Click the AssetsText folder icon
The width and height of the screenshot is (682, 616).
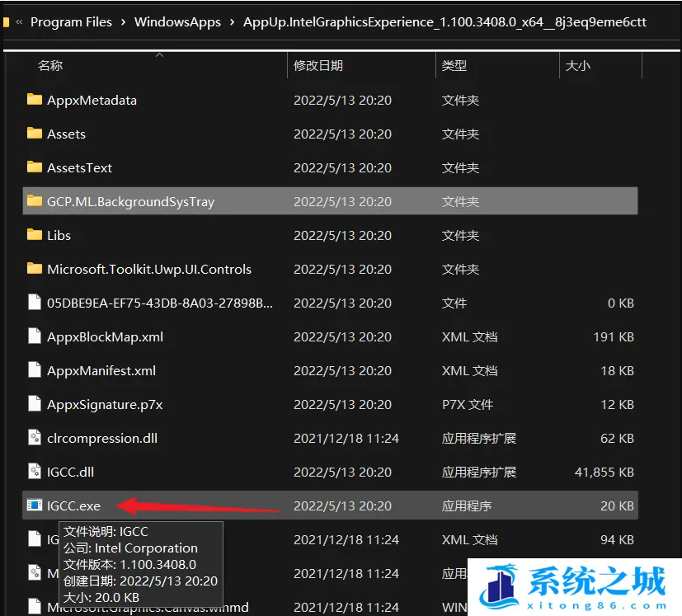point(34,167)
